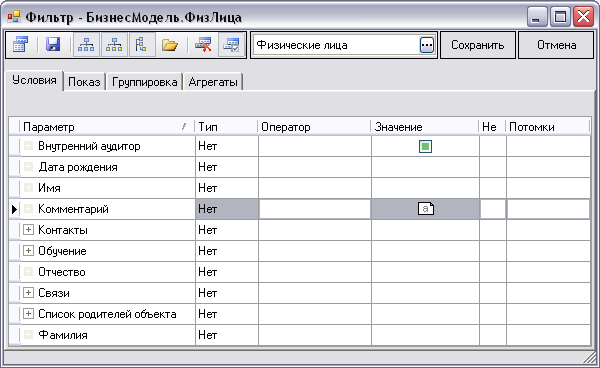Viewport: 600px width, 368px height.
Task: Click the filter icon with red cross
Action: [x=203, y=45]
